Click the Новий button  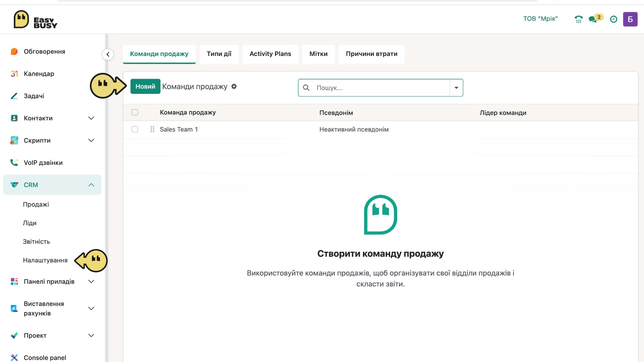click(145, 86)
